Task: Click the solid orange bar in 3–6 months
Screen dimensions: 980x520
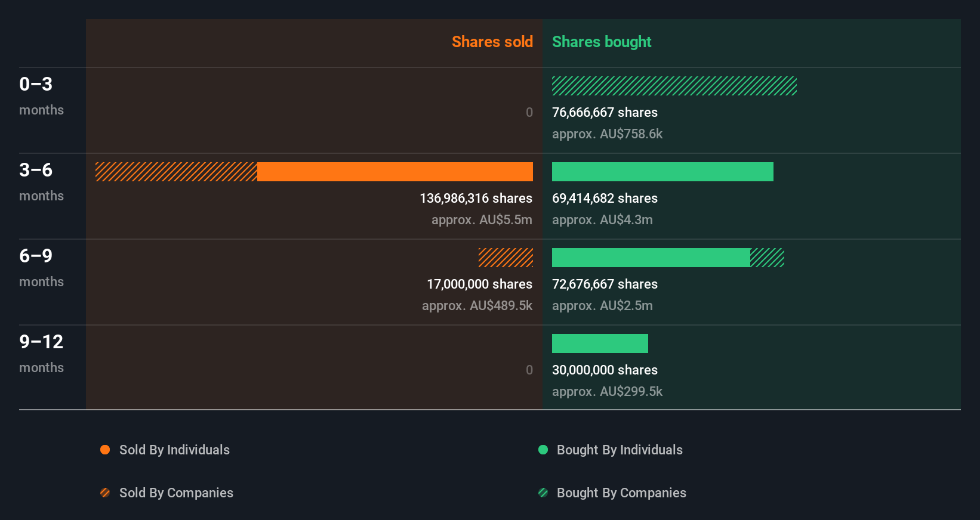Action: tap(395, 172)
